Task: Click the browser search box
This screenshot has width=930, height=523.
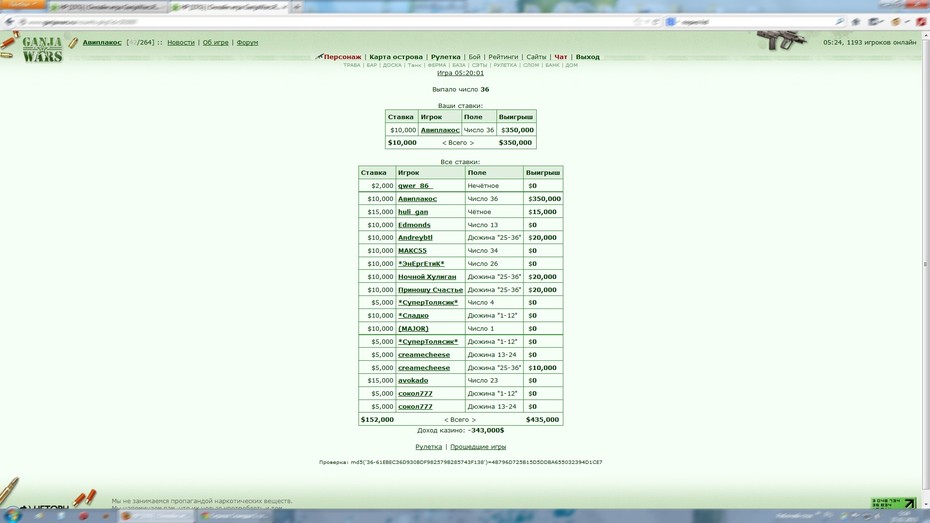Action: 753,22
